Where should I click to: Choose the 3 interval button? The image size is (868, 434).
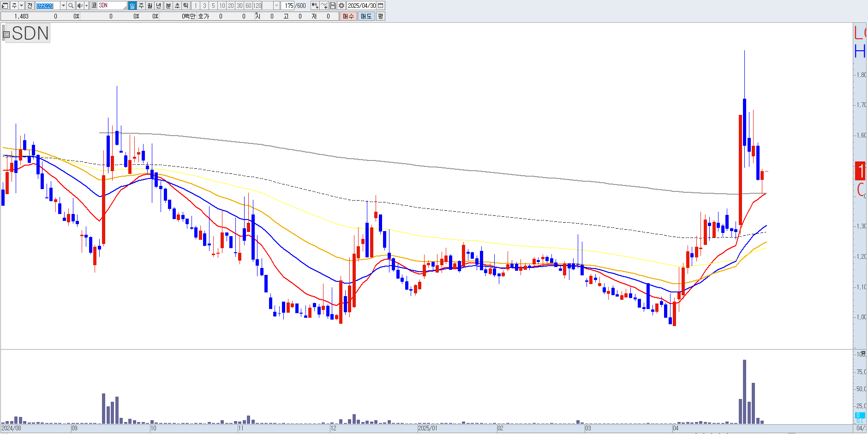click(x=204, y=6)
